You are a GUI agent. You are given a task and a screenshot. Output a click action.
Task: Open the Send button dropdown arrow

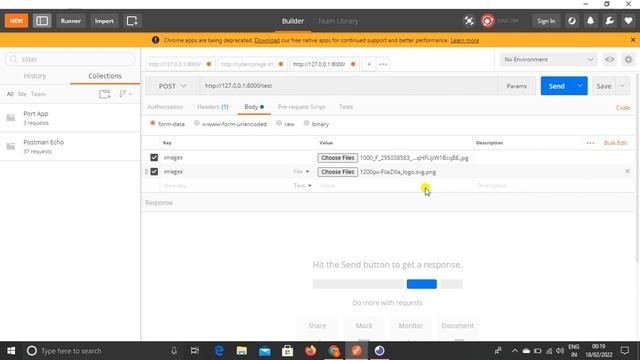point(580,86)
